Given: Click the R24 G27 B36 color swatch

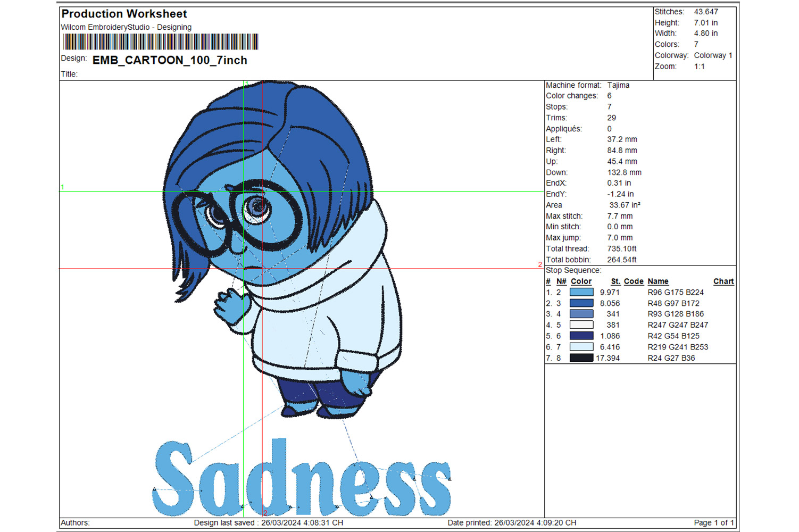Looking at the screenshot, I should 581,358.
